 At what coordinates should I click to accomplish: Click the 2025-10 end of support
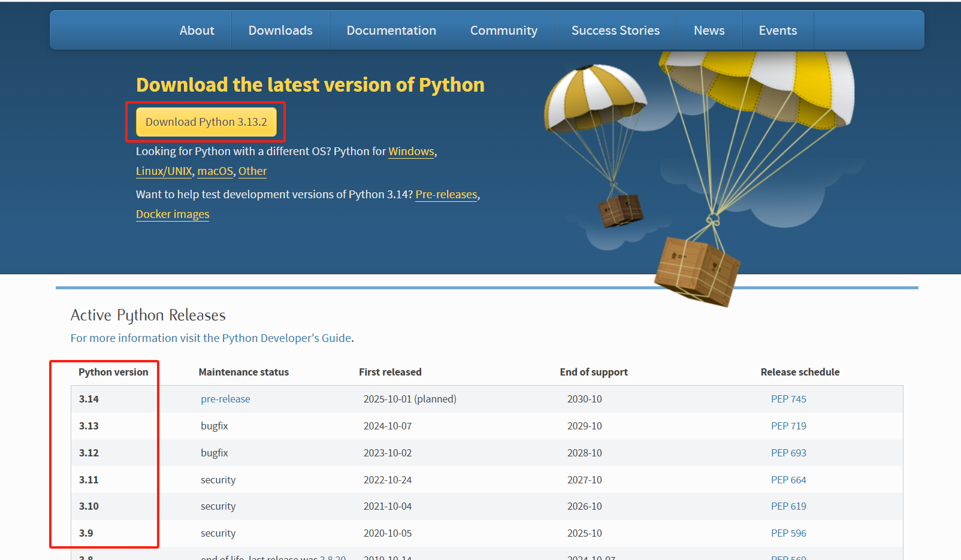tap(585, 533)
